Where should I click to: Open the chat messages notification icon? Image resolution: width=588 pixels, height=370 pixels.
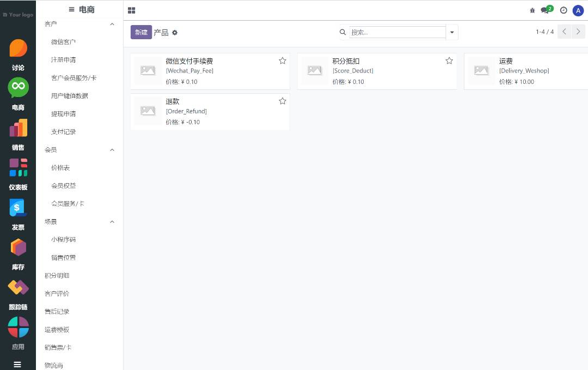pos(546,10)
